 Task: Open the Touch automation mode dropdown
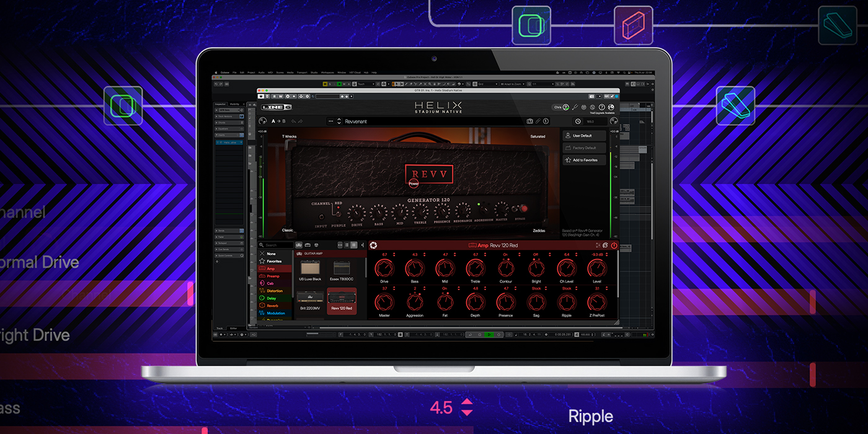pyautogui.click(x=366, y=84)
